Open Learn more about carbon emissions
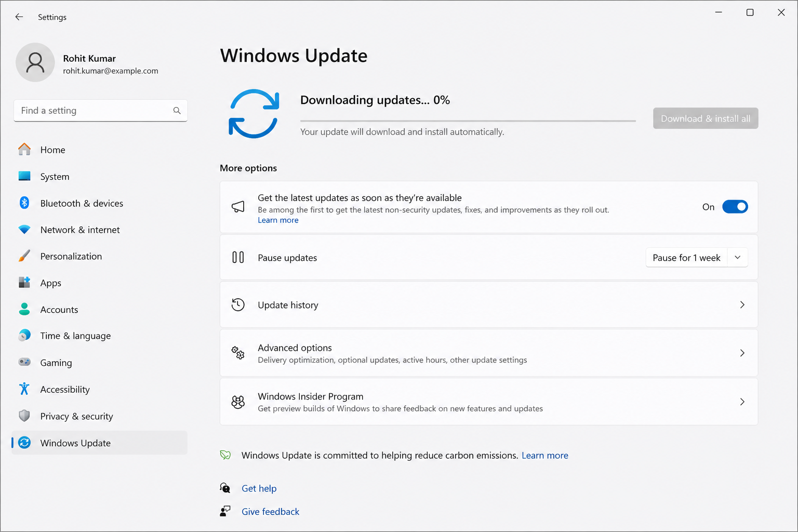This screenshot has width=798, height=532. [545, 455]
